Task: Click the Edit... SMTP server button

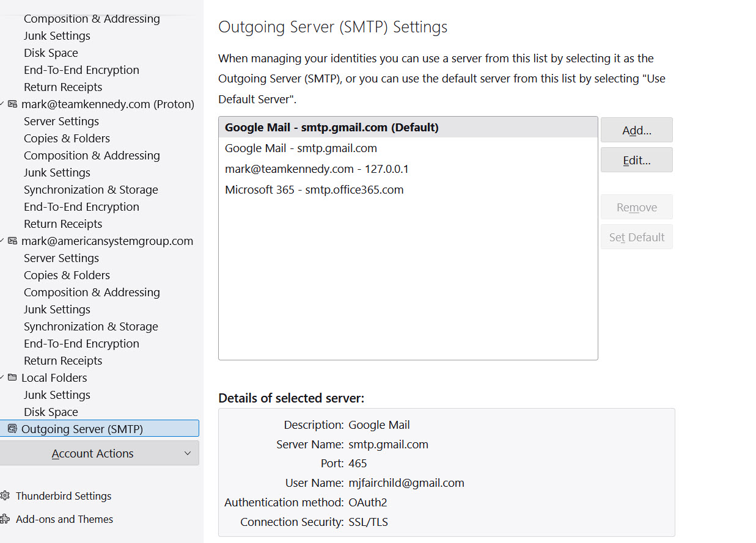Action: coord(636,160)
